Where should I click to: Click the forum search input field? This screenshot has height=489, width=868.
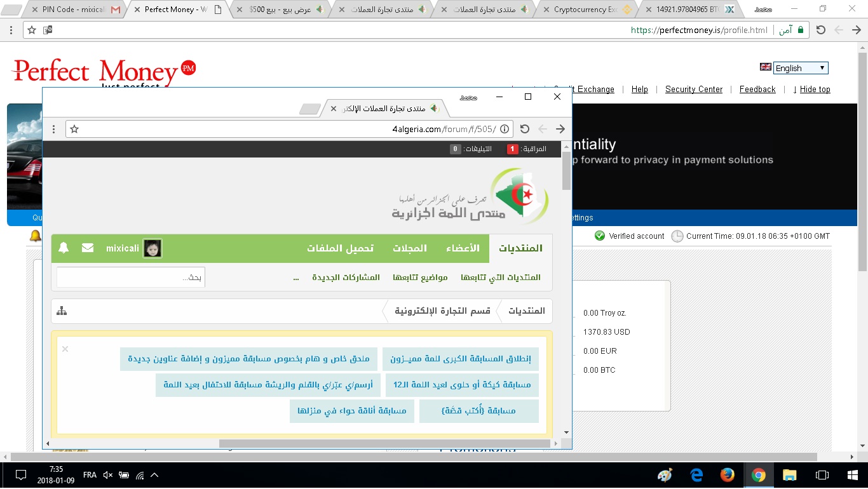tap(131, 278)
